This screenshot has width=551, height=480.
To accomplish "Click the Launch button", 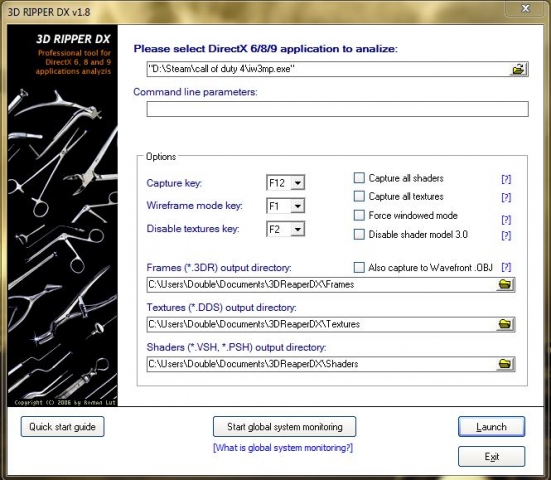I will coord(492,427).
